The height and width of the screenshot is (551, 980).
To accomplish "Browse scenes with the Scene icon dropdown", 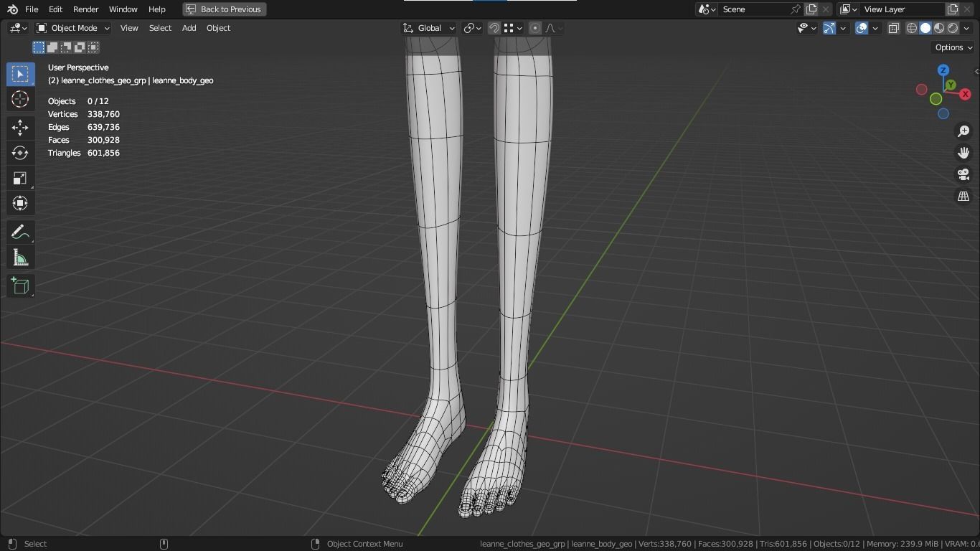I will click(707, 9).
